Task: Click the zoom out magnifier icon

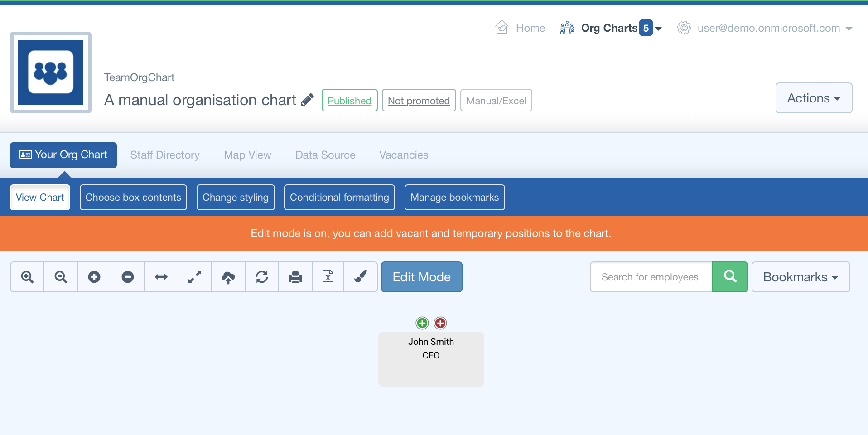Action: (x=61, y=277)
